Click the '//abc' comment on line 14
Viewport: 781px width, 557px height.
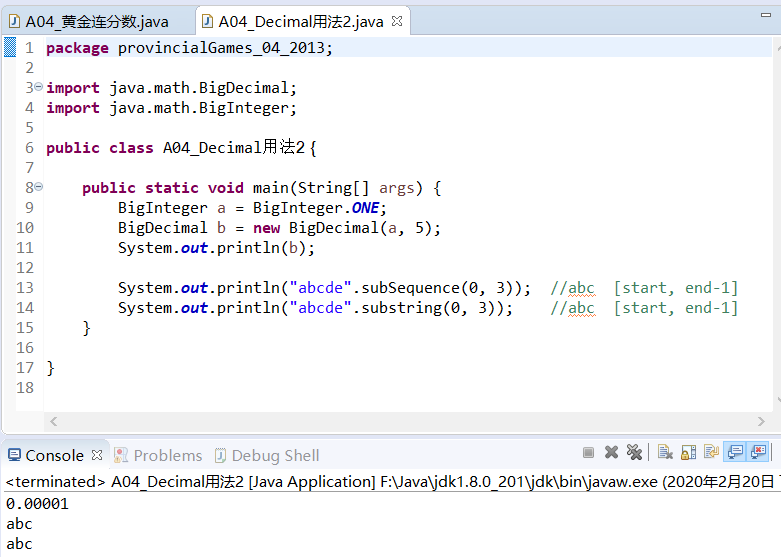pyautogui.click(x=572, y=308)
